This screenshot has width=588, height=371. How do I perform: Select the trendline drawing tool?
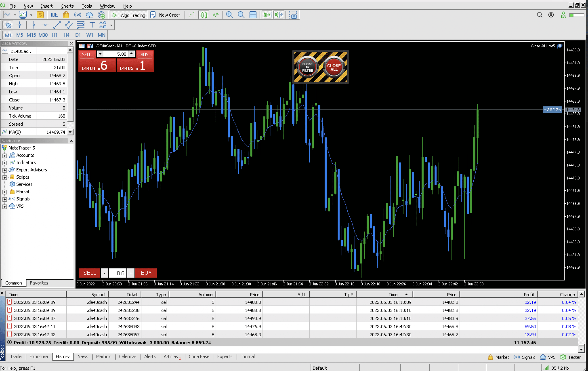[x=57, y=25]
